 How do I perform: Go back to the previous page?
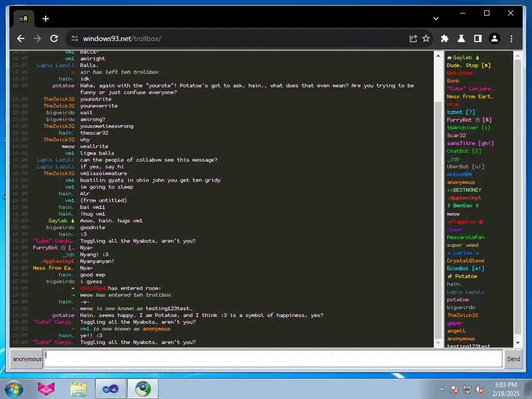[x=21, y=38]
